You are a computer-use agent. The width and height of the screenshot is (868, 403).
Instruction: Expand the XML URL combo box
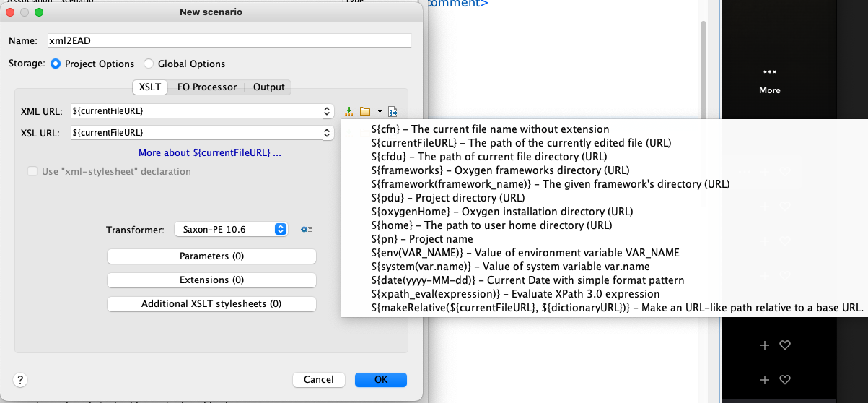327,111
